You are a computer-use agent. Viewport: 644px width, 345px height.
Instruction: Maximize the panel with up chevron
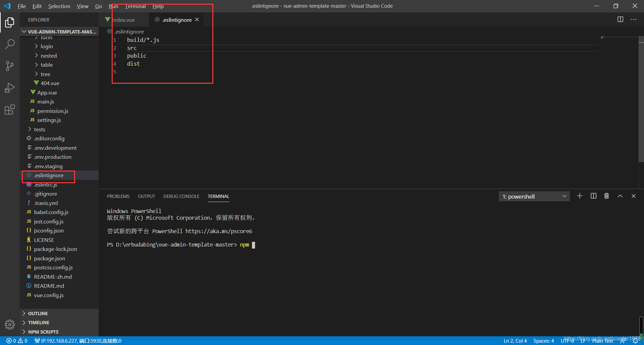click(x=620, y=196)
